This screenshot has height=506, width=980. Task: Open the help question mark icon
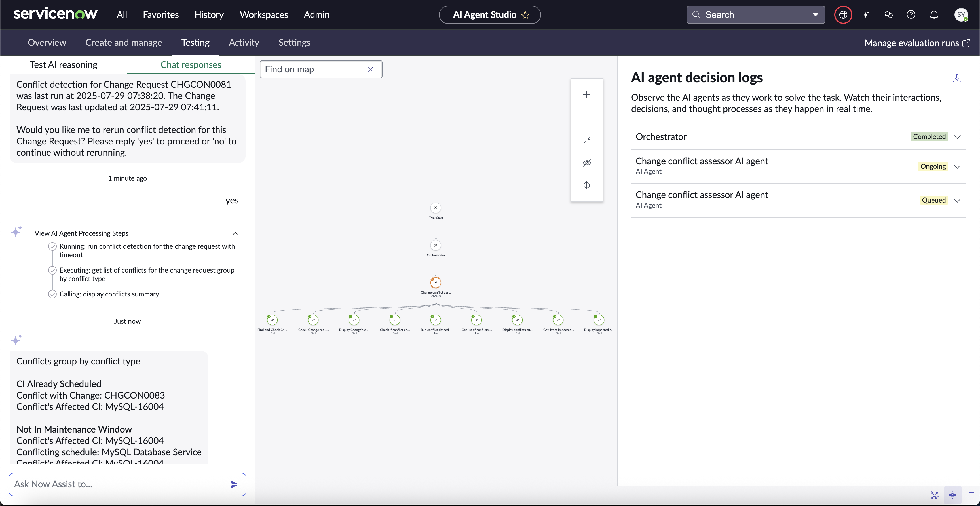(911, 14)
